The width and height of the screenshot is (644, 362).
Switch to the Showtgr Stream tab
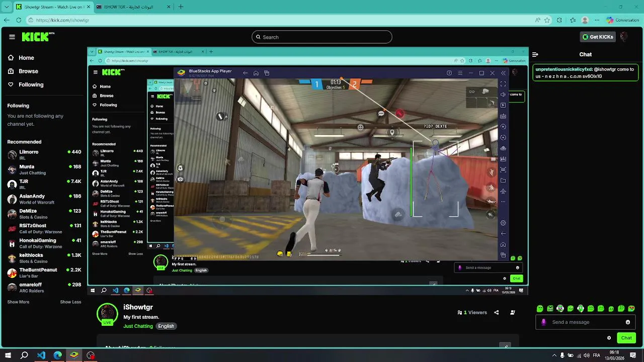click(x=52, y=7)
